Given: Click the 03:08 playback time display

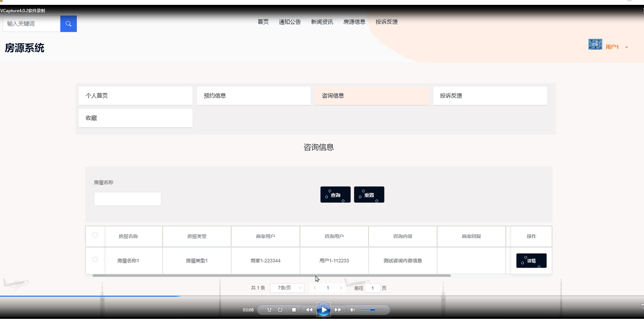Looking at the screenshot, I should coord(248,310).
